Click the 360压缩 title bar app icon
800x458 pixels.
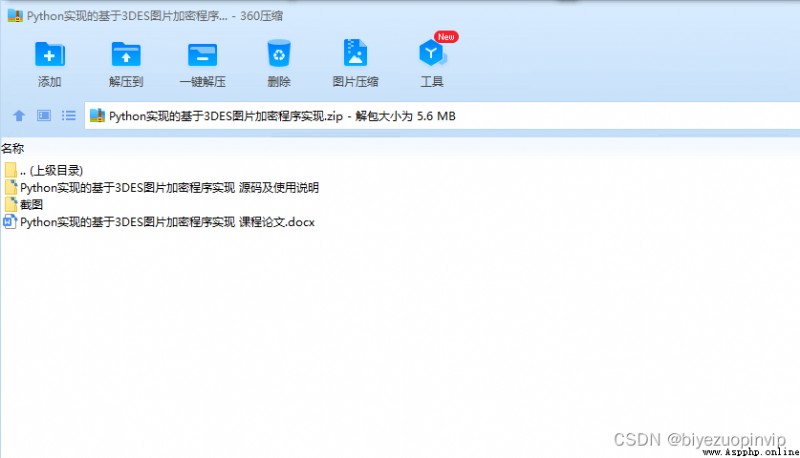[15, 16]
